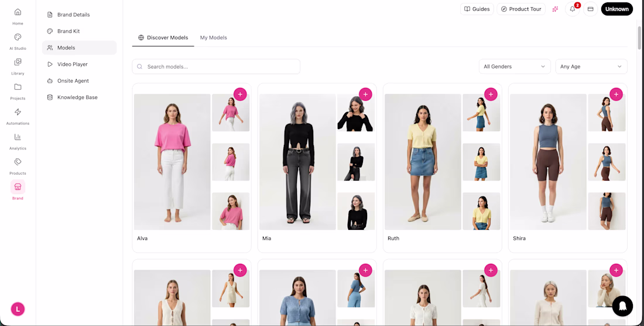The height and width of the screenshot is (326, 644).
Task: Switch to My Models tab
Action: coord(214,38)
